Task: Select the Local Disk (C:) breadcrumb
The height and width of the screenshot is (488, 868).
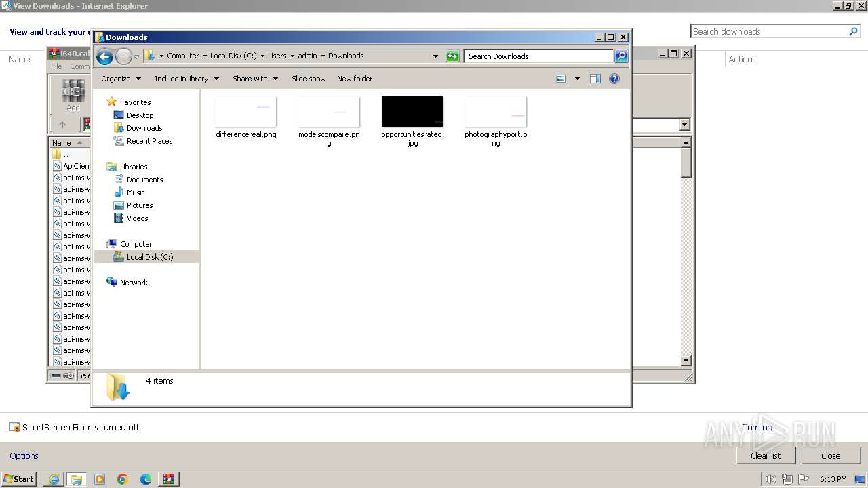Action: (x=233, y=56)
